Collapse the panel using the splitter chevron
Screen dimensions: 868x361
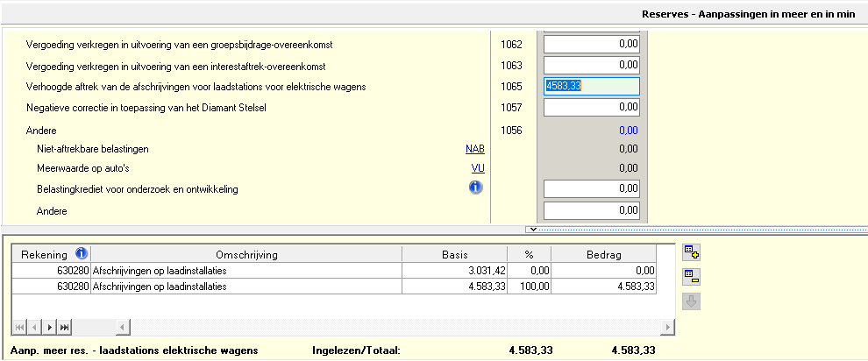(x=530, y=229)
